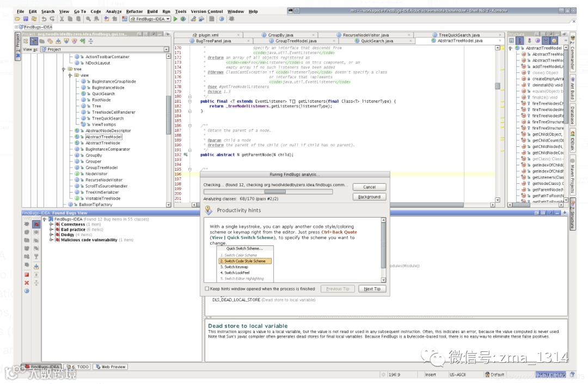Open the 6: TODO tool window button

pyautogui.click(x=78, y=367)
